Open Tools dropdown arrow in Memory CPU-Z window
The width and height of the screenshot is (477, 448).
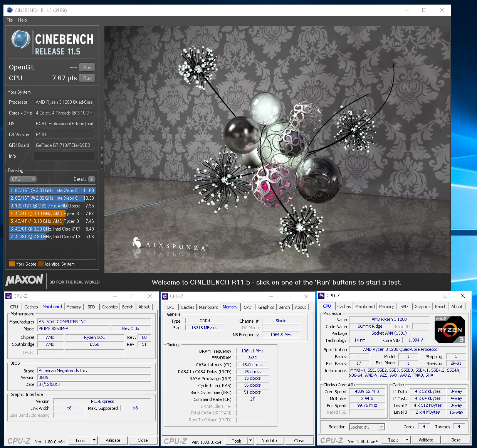point(250,441)
